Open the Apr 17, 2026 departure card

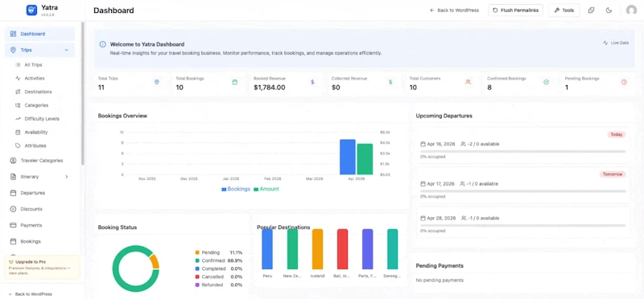[522, 185]
